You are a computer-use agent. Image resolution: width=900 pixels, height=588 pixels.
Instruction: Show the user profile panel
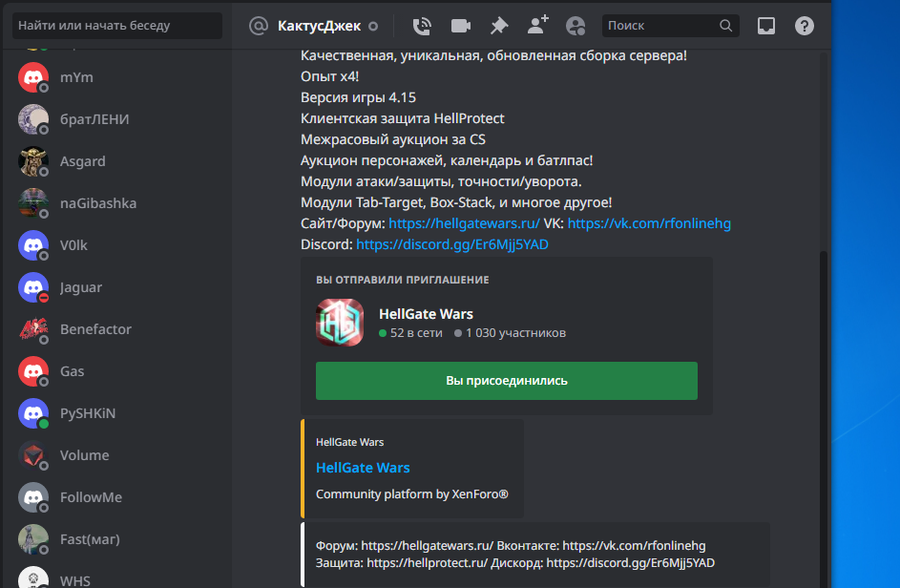click(576, 26)
